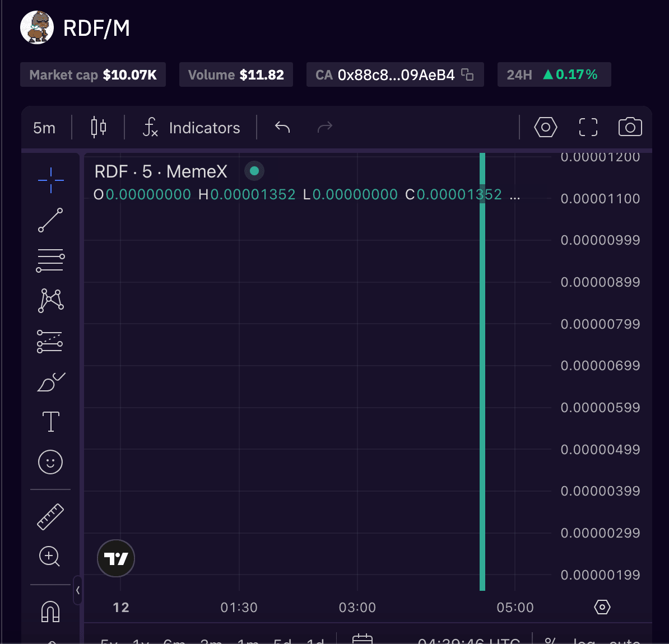The image size is (669, 644).
Task: Activate the text annotation tool
Action: [x=50, y=422]
